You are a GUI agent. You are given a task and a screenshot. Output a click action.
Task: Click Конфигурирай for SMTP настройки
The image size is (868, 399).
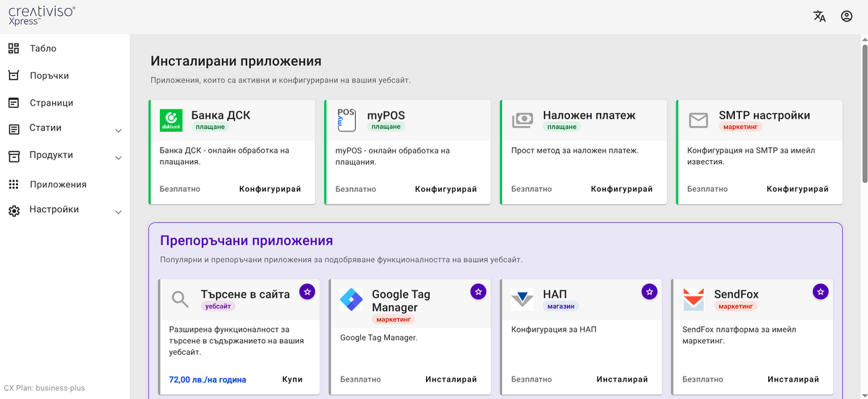[x=797, y=189]
